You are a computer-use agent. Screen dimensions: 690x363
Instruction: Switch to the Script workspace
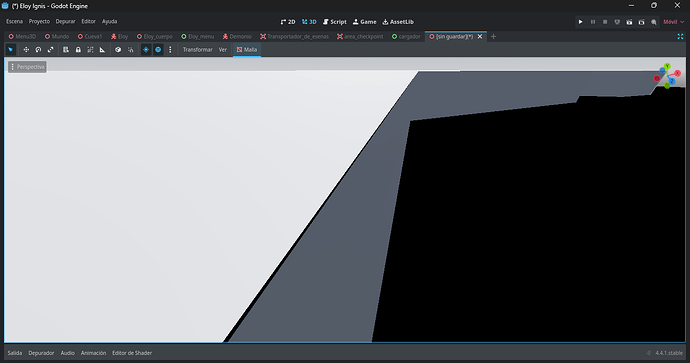(x=335, y=22)
